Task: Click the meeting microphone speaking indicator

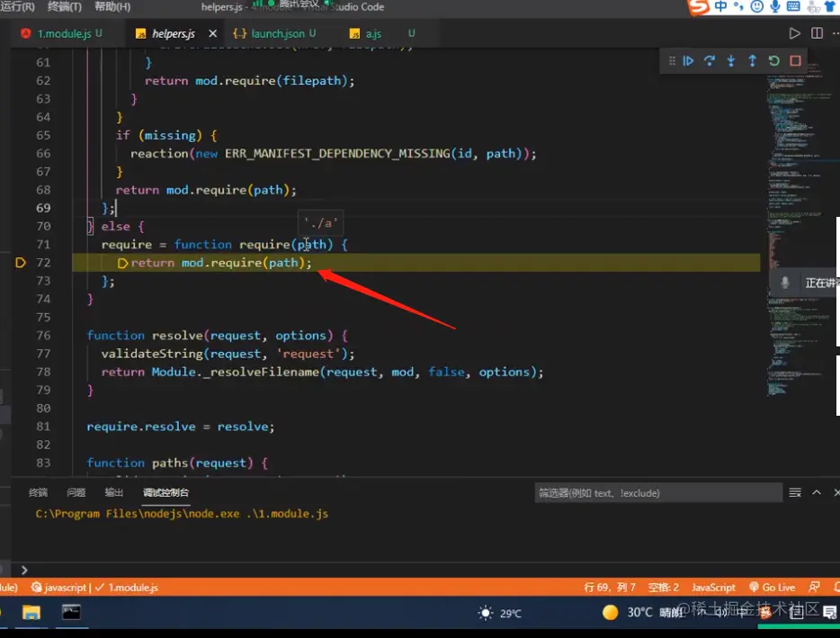Action: pos(784,283)
